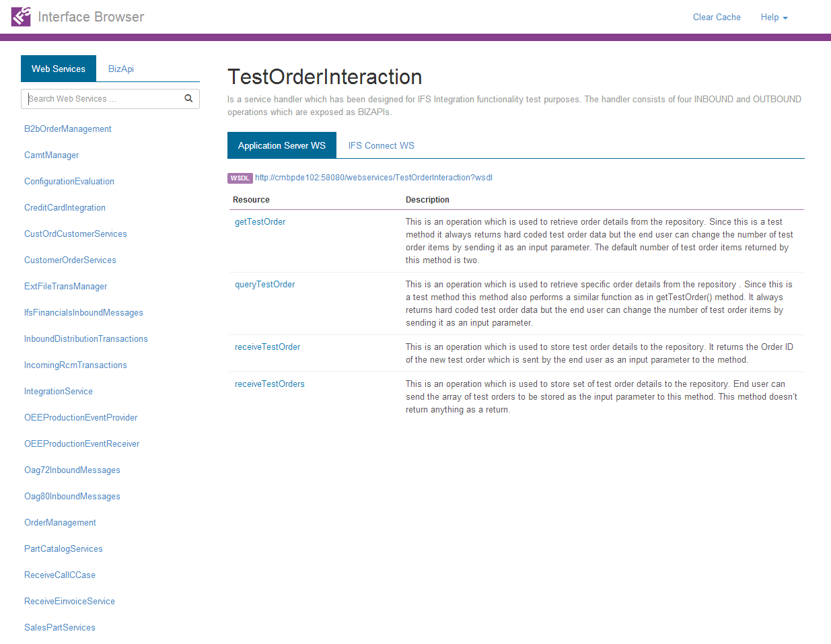Screen dimensions: 831x644
Task: Switch to the Web Services tab
Action: point(59,69)
